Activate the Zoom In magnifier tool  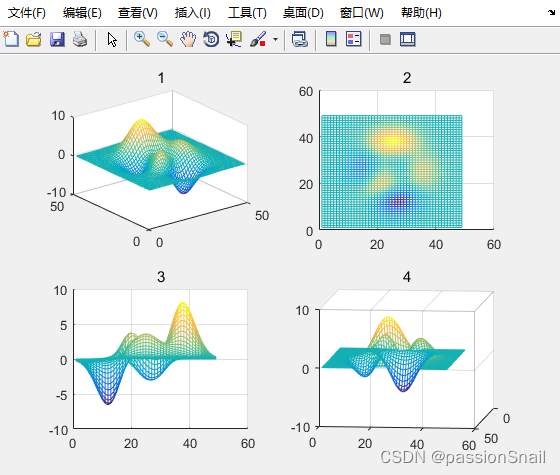pyautogui.click(x=142, y=39)
